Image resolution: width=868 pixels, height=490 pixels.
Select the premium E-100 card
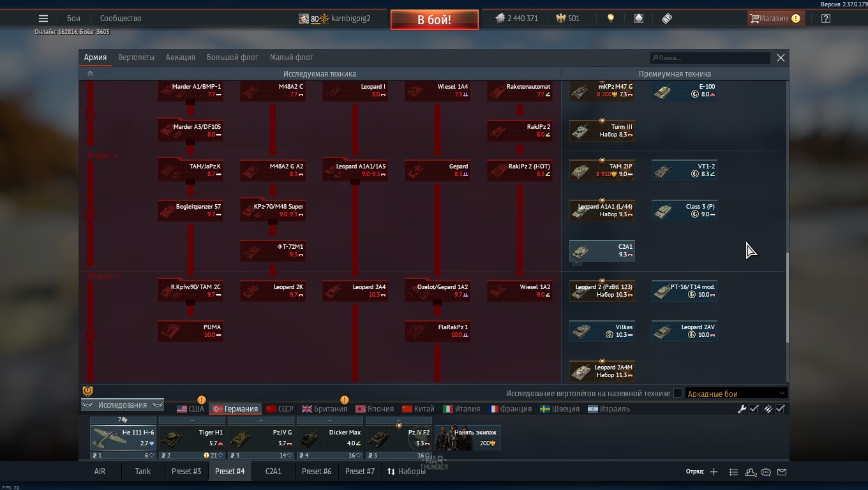tap(684, 91)
